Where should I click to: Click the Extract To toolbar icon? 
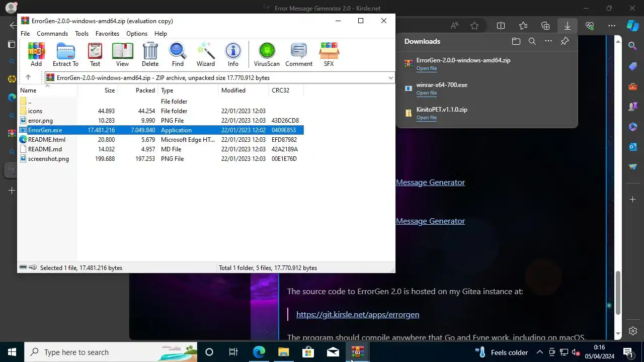[65, 54]
